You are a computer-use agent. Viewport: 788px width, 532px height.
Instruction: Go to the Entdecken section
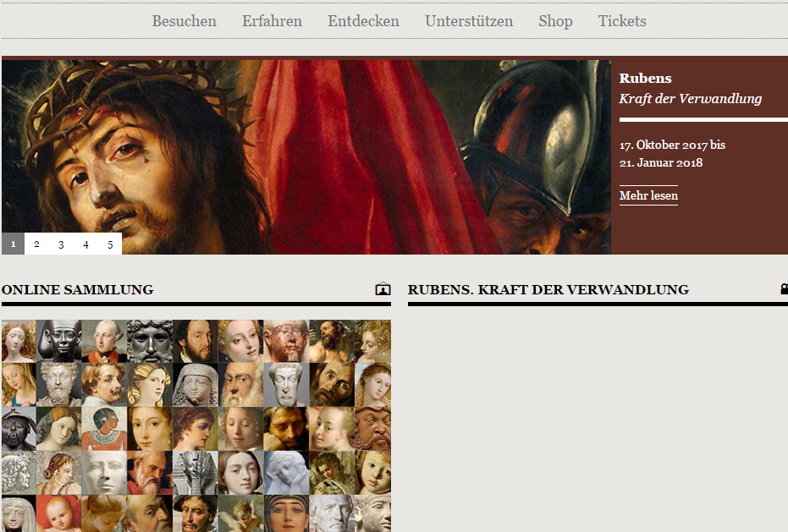363,21
